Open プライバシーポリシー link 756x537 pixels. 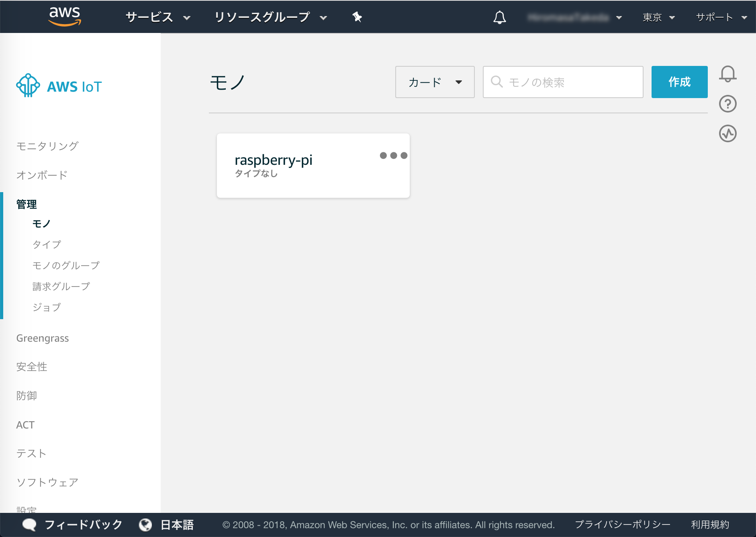623,525
